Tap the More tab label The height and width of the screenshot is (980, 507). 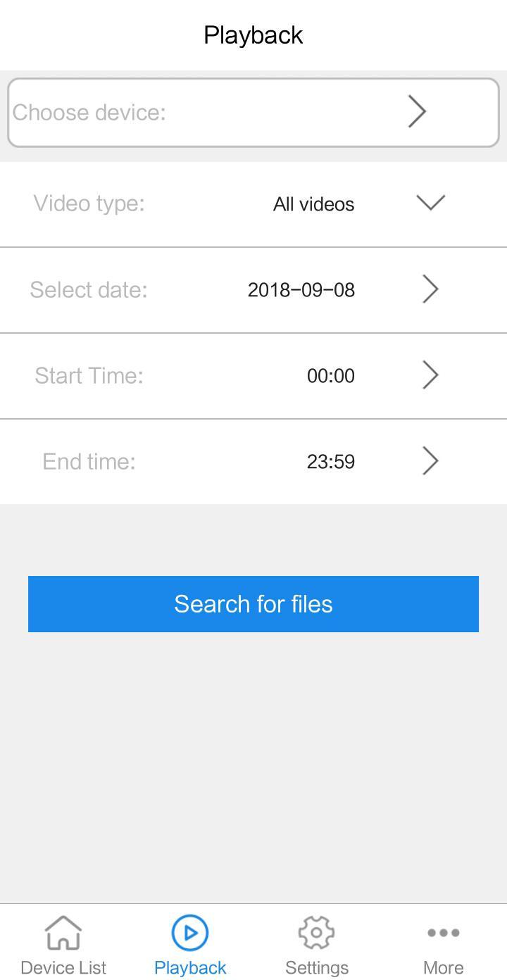click(443, 967)
